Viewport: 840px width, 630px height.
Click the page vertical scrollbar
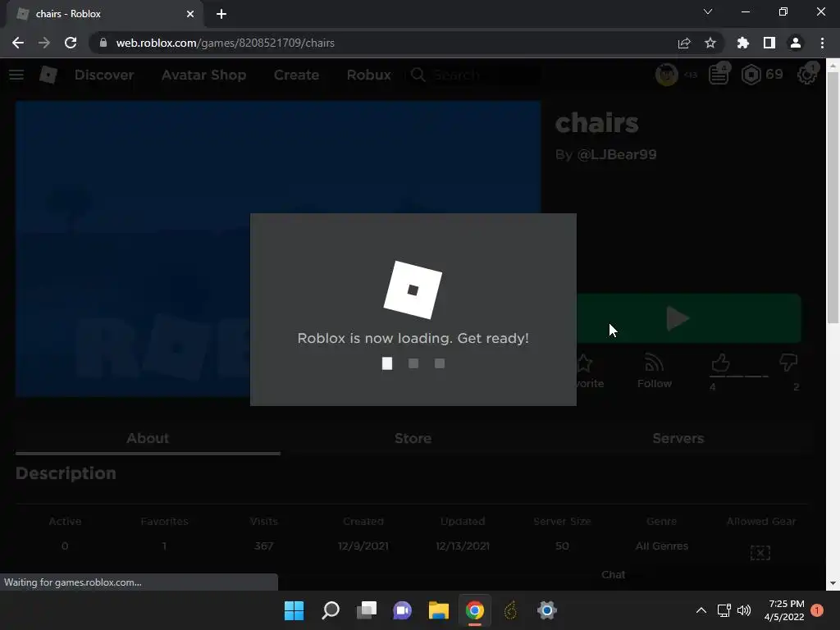[833, 197]
